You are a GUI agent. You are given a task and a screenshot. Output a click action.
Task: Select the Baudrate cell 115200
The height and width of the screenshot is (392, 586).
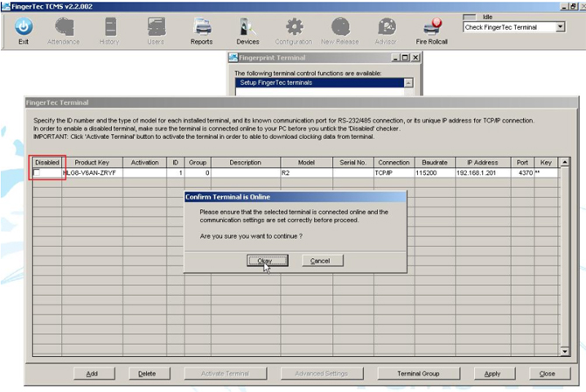pos(435,172)
